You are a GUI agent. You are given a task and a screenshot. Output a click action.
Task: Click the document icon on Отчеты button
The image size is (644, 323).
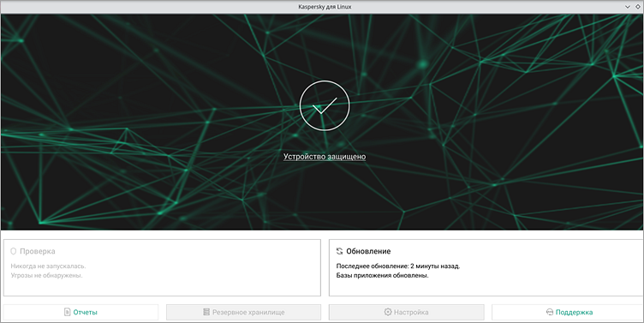click(68, 313)
